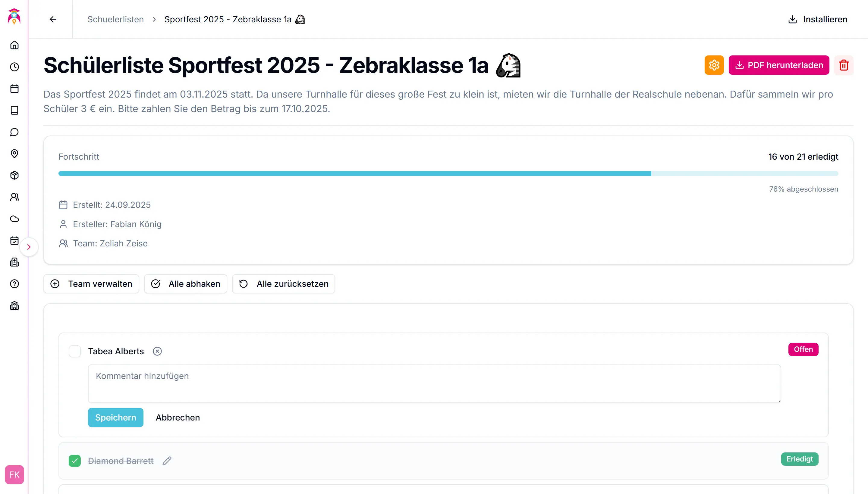Open the chat bubble icon in the sidebar
The height and width of the screenshot is (494, 868).
(14, 132)
